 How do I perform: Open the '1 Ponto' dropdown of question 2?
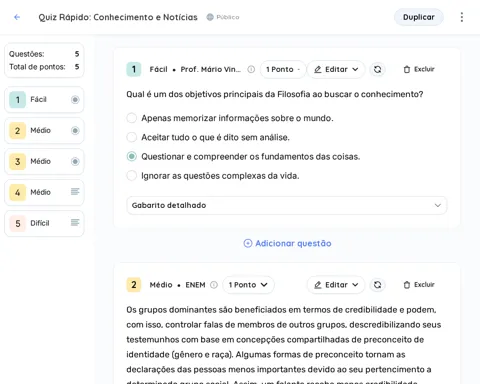pos(248,285)
